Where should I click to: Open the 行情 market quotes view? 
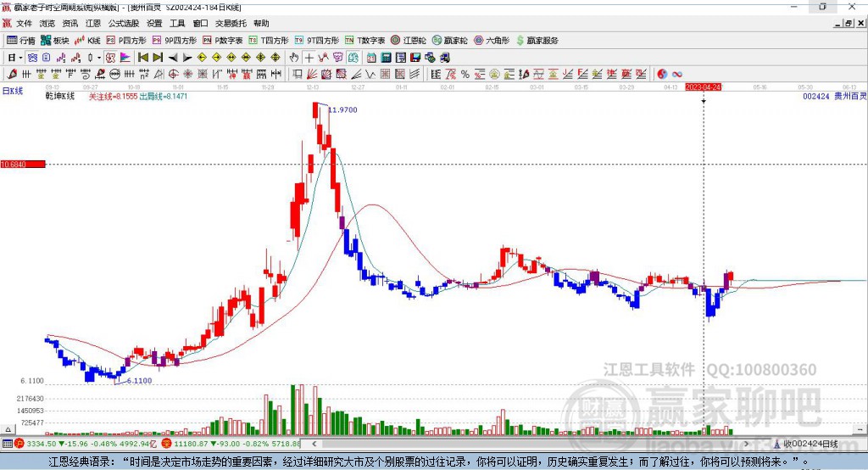point(20,41)
